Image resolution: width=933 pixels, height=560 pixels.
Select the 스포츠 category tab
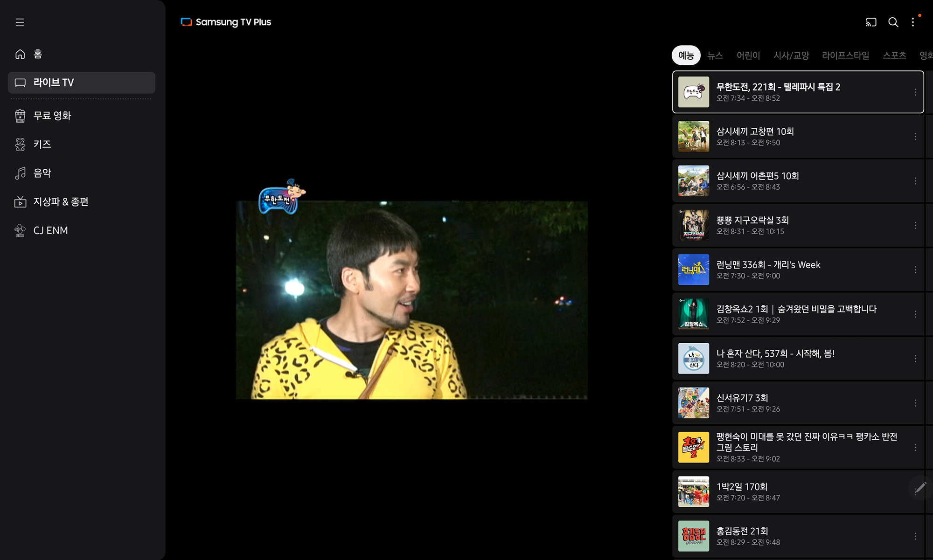[x=894, y=55]
